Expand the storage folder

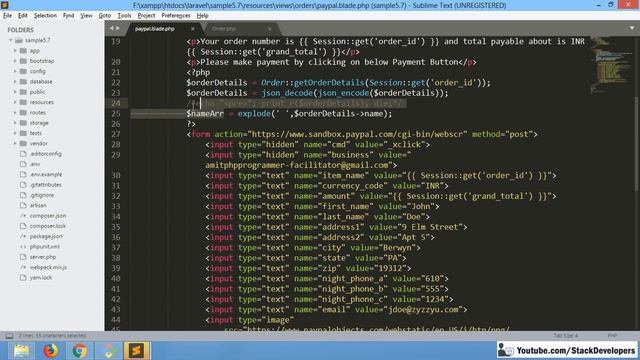(16, 123)
